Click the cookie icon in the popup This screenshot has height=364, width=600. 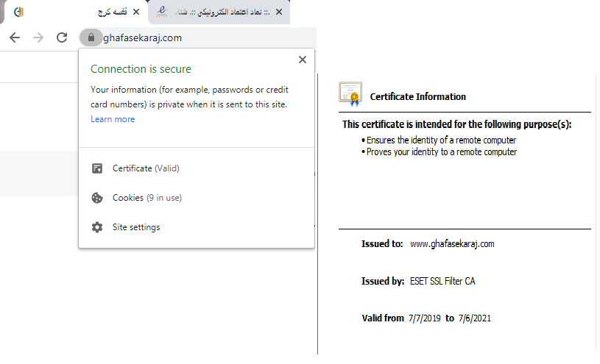[x=97, y=198]
